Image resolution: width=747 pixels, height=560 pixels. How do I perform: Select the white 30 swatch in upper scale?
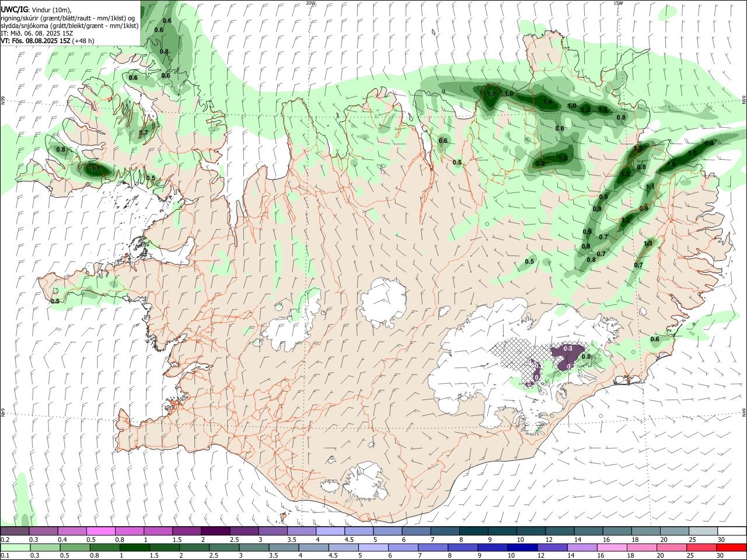(x=732, y=531)
